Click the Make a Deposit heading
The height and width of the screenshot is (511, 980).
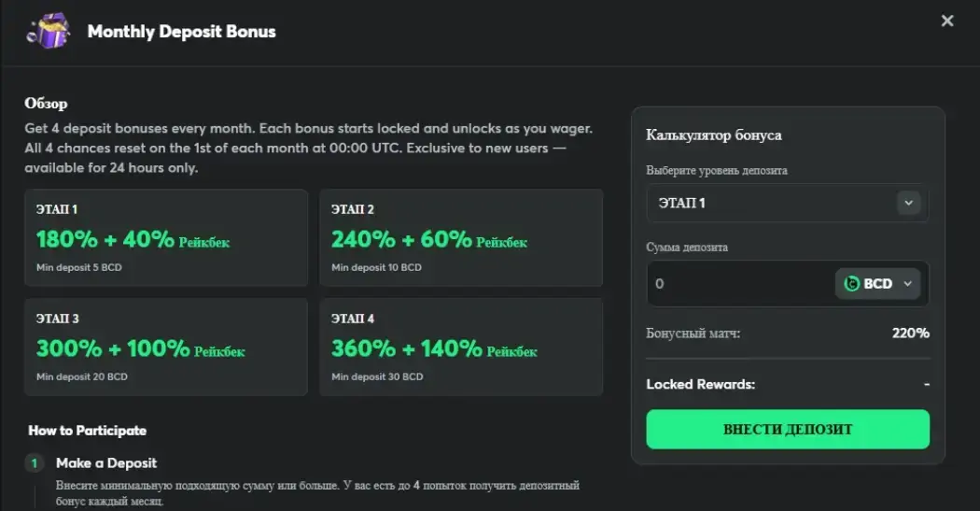click(x=106, y=463)
